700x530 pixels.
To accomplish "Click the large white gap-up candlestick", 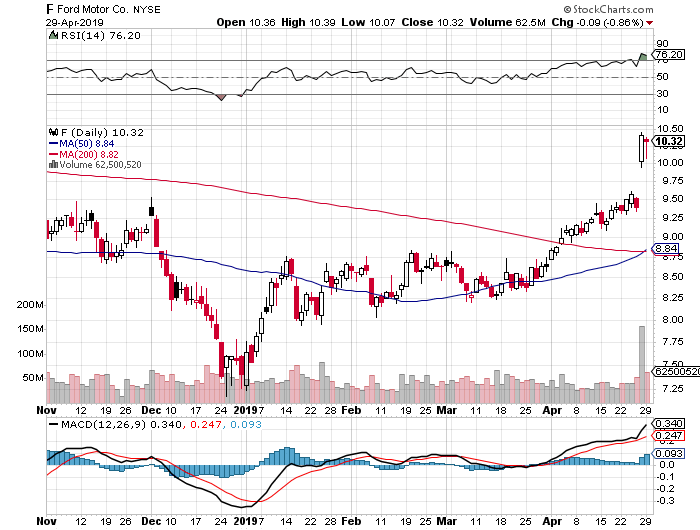I will 640,148.
